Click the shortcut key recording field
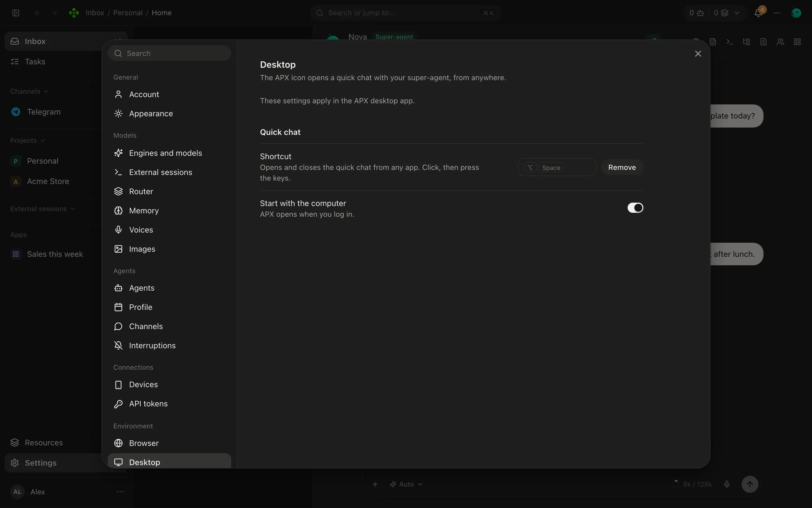The height and width of the screenshot is (508, 812). (557, 167)
